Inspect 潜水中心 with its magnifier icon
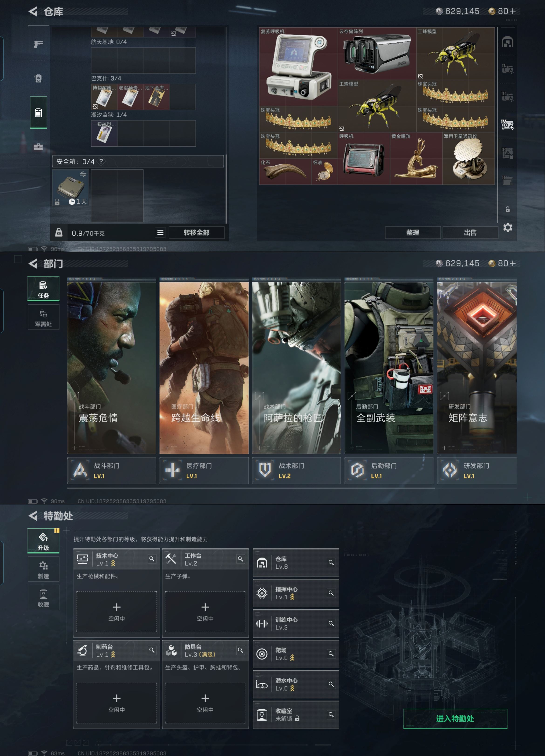This screenshot has height=756, width=545. tap(331, 684)
